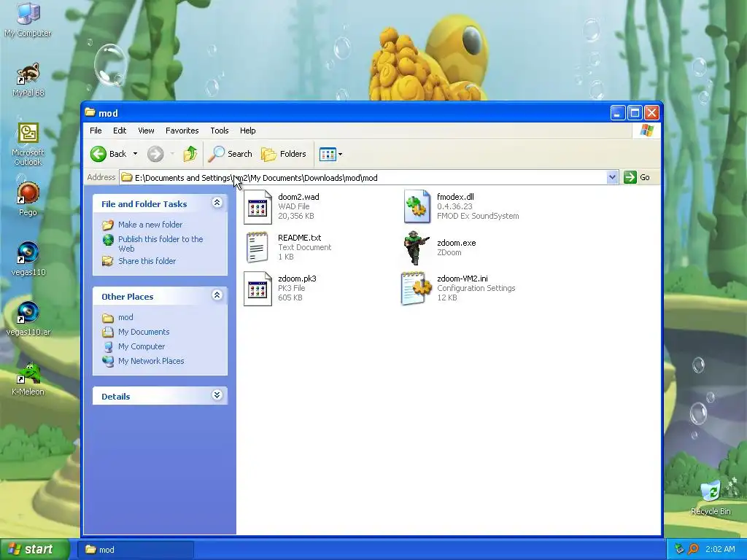Minimize the mod window
Screen dimensions: 747x560
click(618, 113)
